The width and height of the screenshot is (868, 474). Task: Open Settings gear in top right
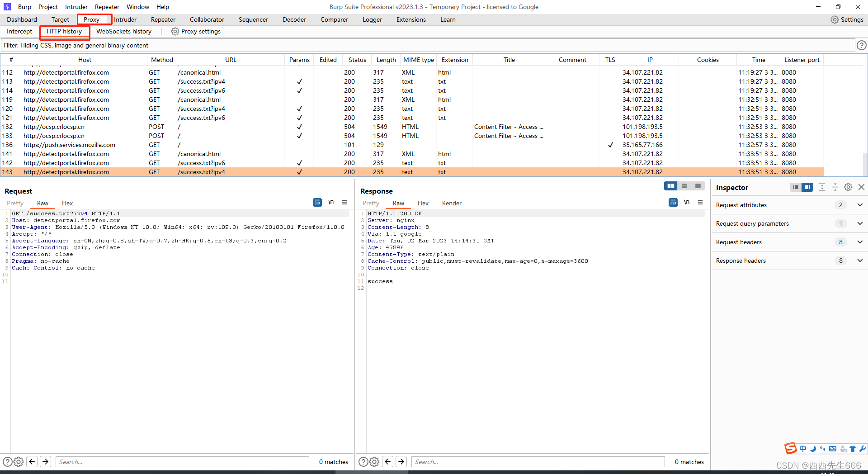[x=847, y=19]
